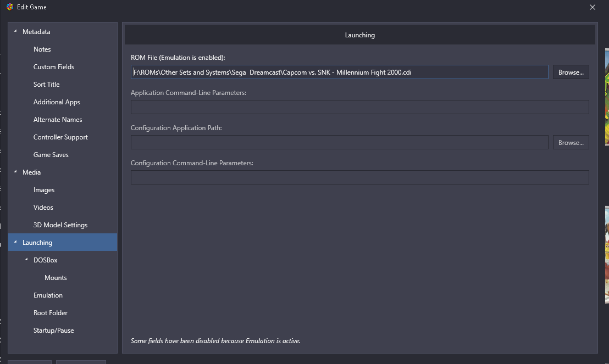Screen dimensions: 609x364
Task: Open the Notes section
Action: point(42,49)
